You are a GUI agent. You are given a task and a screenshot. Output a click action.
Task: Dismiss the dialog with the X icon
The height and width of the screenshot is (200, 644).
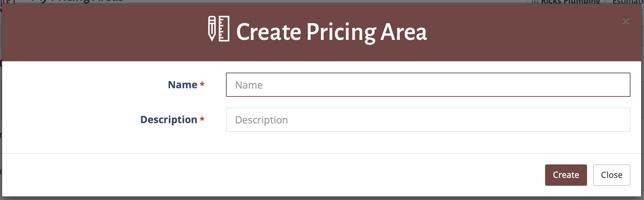coord(626,21)
